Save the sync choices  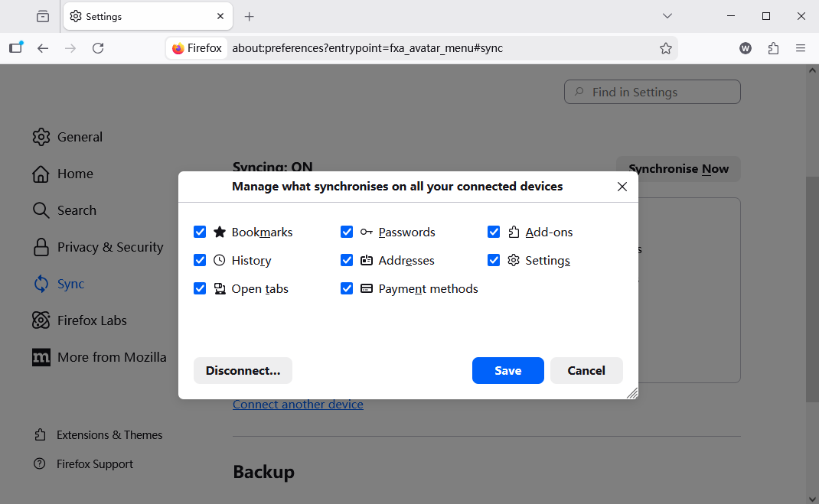pyautogui.click(x=507, y=370)
